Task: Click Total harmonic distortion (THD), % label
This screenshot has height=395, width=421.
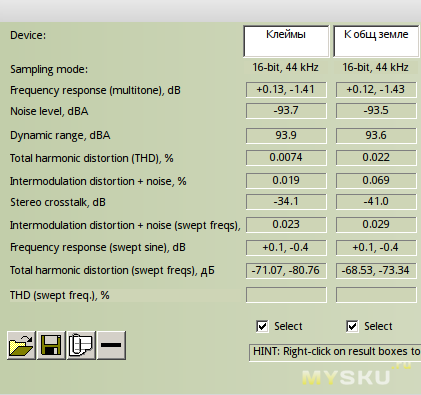Action: point(92,158)
